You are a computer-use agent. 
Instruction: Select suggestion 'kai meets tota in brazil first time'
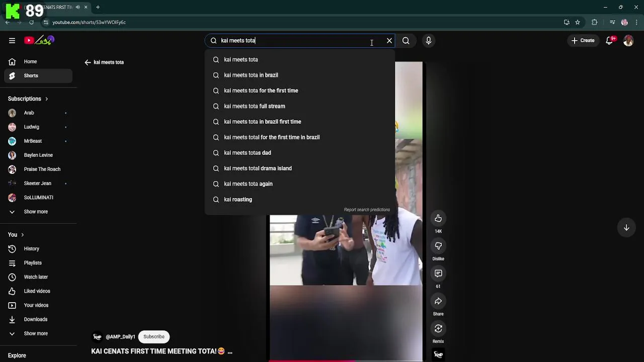(x=300, y=122)
